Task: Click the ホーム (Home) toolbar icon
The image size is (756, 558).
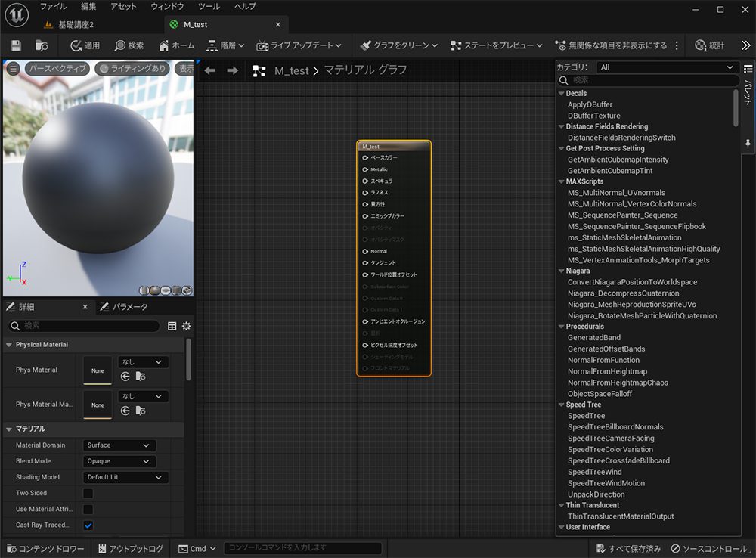Action: (x=176, y=45)
